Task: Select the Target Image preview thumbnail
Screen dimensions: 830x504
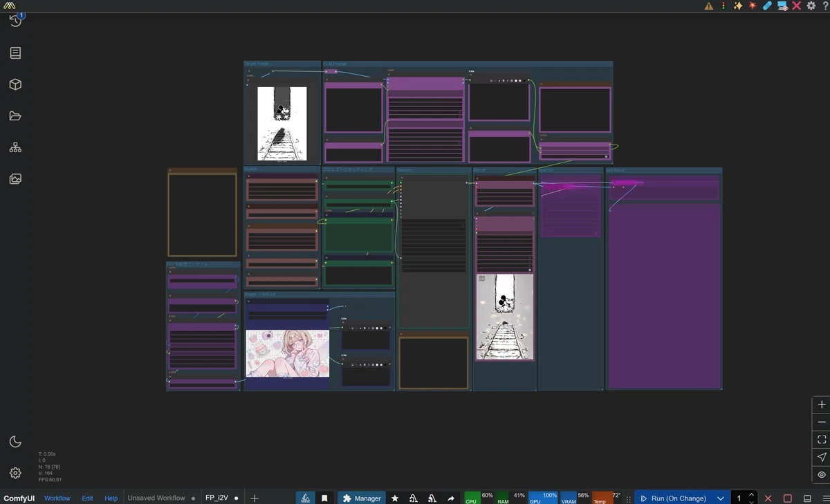Action: [282, 123]
